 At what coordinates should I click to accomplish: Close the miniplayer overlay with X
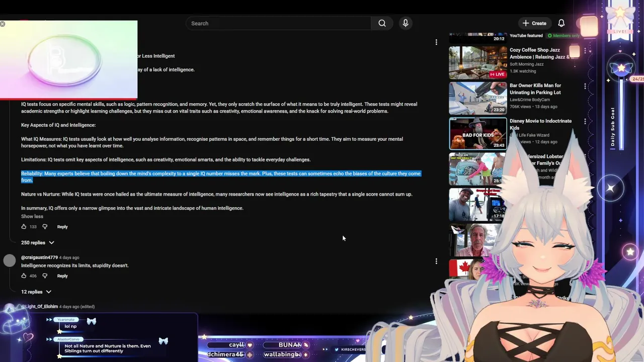[3, 24]
